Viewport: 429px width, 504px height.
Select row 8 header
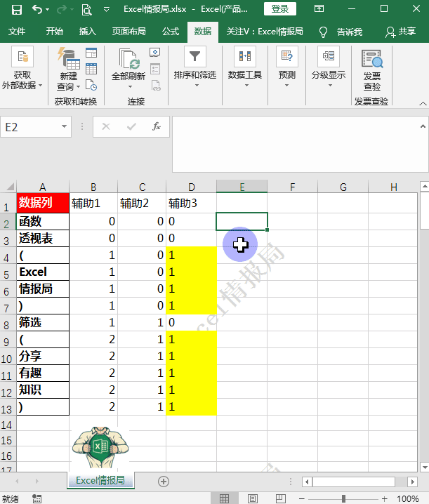6,324
